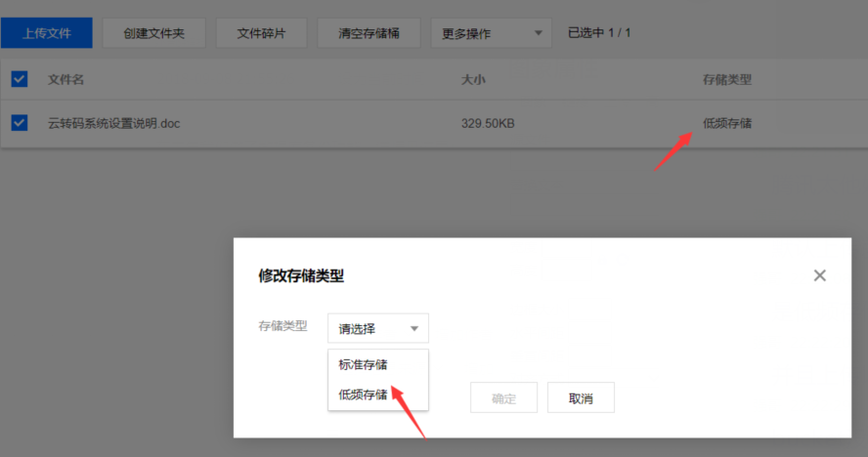Viewport: 868px width, 457px height.
Task: Choose 低频存储 option in dropdown list
Action: (363, 395)
